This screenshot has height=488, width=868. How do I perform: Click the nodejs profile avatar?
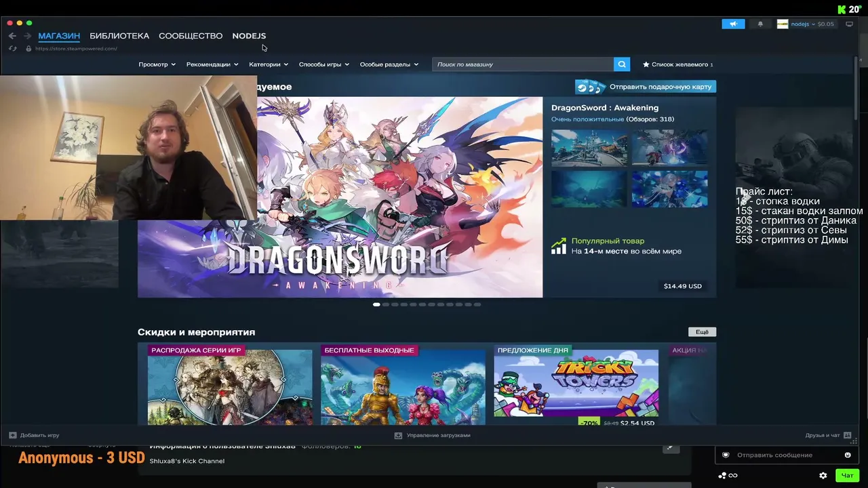coord(783,24)
